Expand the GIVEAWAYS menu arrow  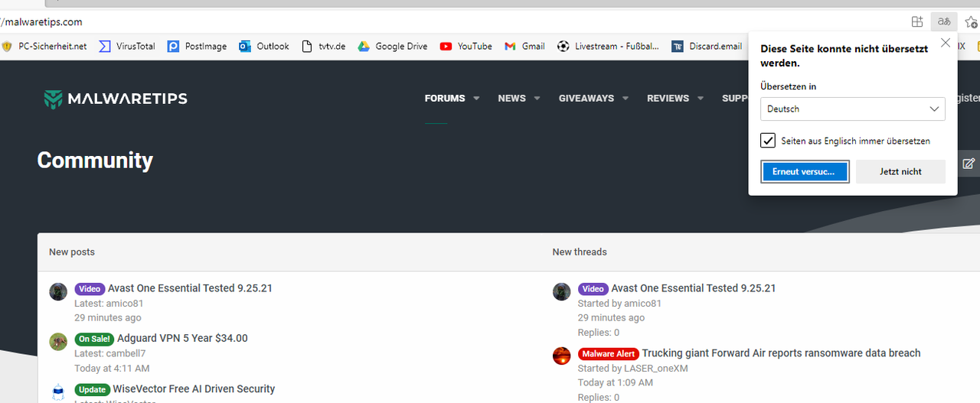pyautogui.click(x=626, y=99)
